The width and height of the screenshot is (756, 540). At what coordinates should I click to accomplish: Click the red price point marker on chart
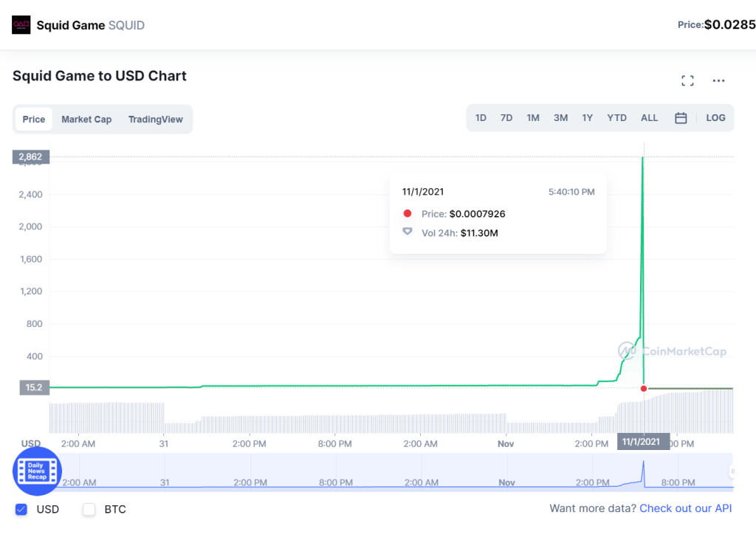click(644, 389)
